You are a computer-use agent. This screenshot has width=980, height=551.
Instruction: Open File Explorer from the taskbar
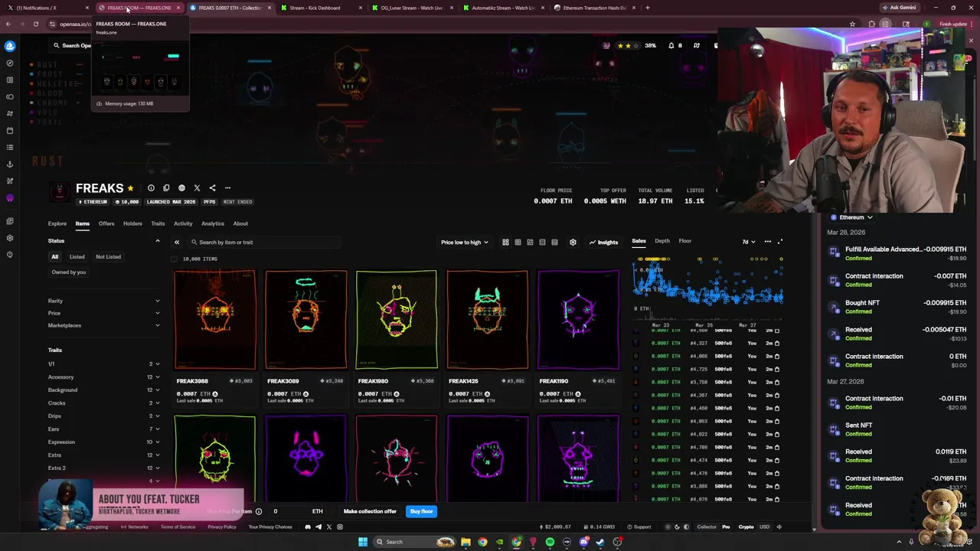(465, 542)
